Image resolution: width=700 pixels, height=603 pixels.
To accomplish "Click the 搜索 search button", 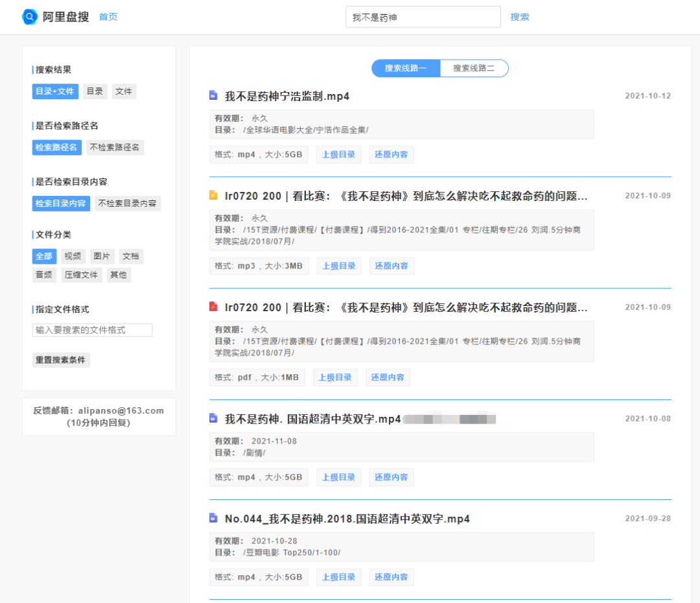I will click(x=520, y=17).
